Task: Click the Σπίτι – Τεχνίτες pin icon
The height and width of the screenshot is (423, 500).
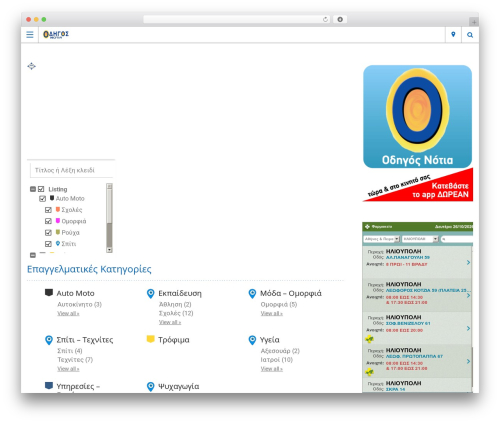Action: tap(49, 340)
